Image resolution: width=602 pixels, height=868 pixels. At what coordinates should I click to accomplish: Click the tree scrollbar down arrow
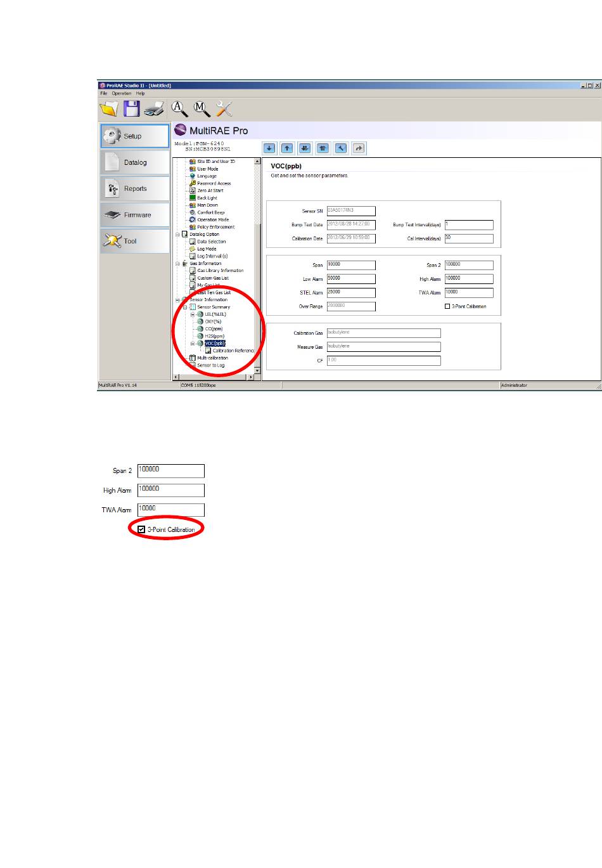[257, 371]
